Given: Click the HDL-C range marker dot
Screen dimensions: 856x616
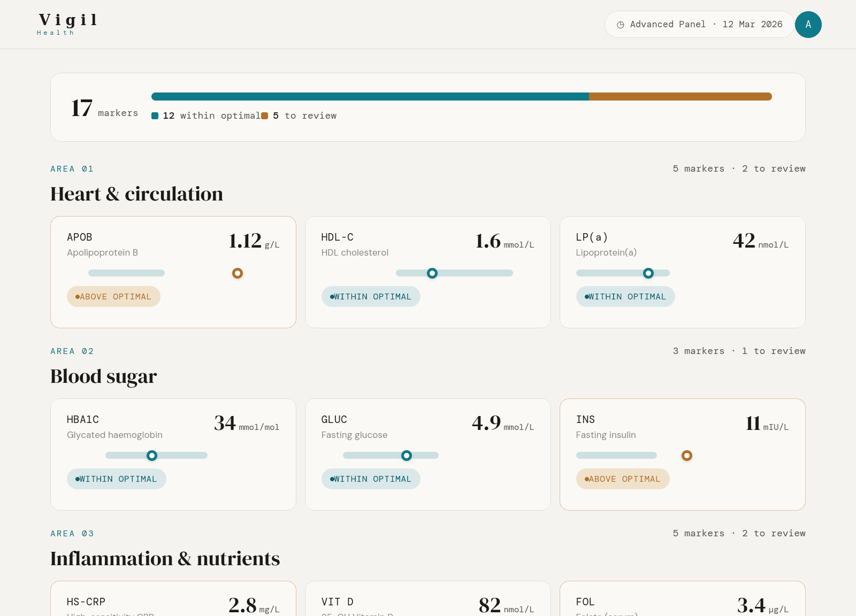Looking at the screenshot, I should click(432, 273).
